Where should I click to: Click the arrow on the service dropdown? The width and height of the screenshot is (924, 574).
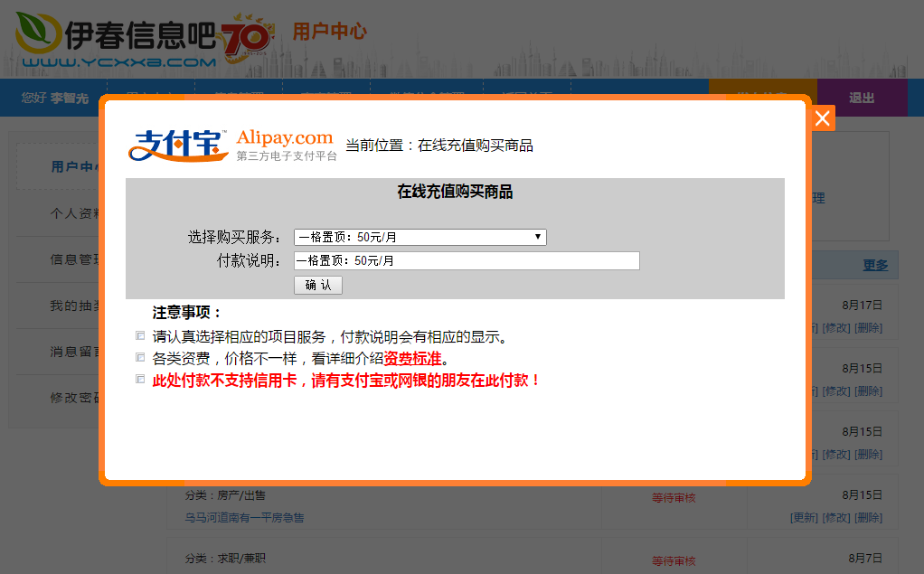coord(538,237)
